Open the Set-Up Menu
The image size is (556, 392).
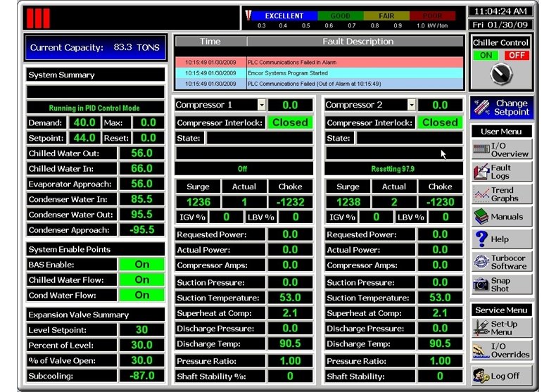pyautogui.click(x=502, y=328)
